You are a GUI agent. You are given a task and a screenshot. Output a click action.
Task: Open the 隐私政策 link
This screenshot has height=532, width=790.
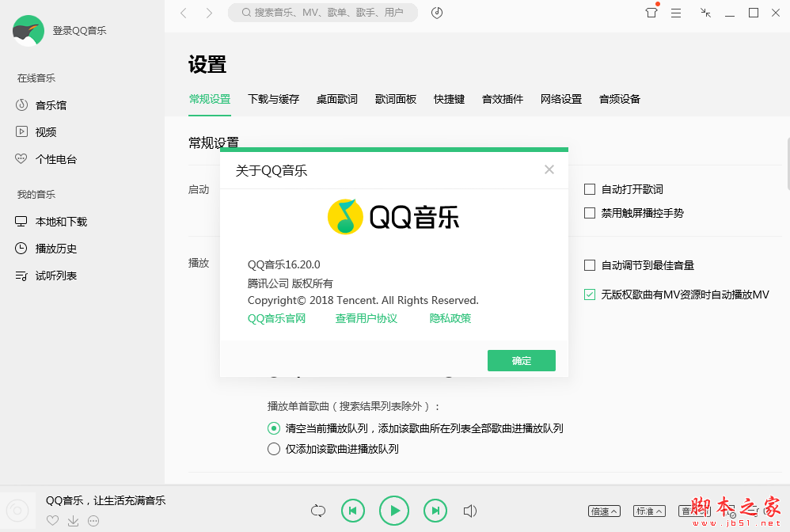450,318
